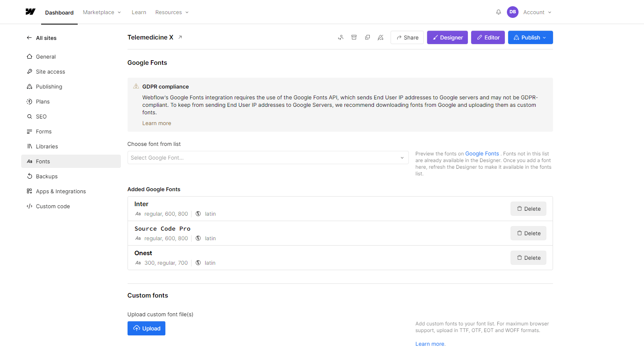Open the Google Fonts preview link

(482, 153)
